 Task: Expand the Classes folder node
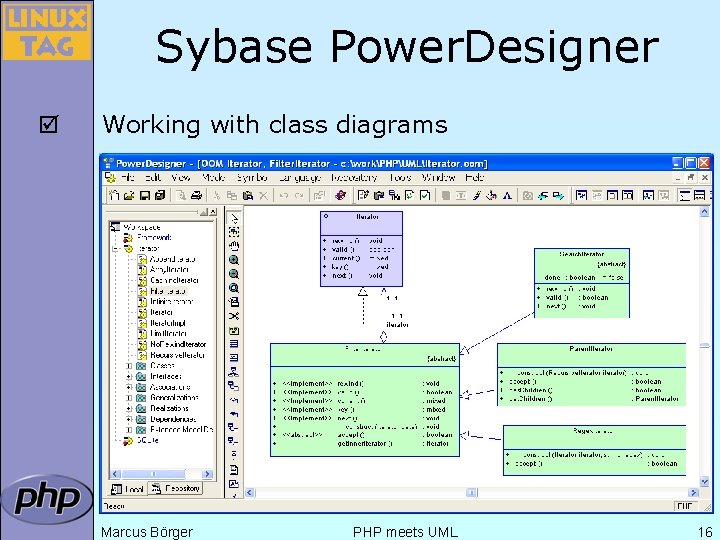129,366
